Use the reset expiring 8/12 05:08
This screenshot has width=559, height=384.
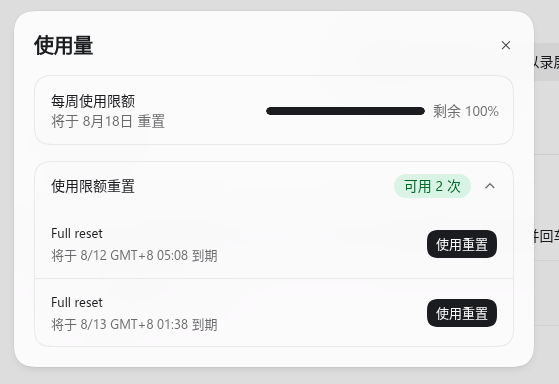[462, 244]
